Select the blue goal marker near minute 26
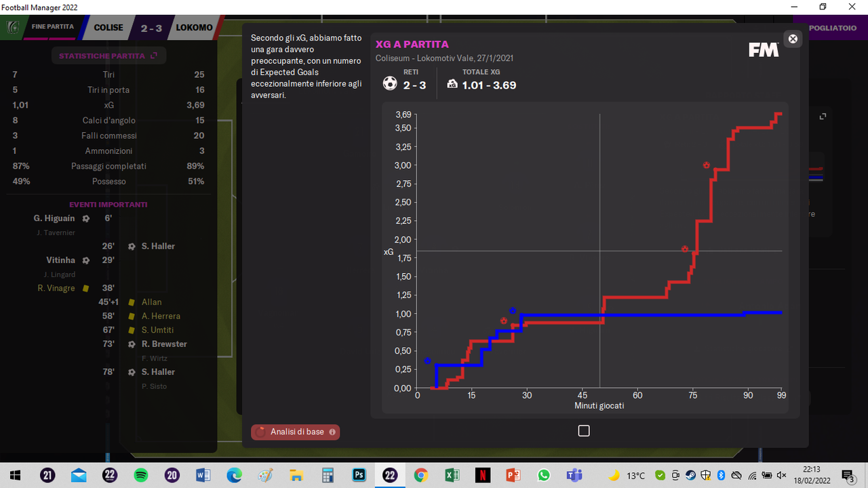868x488 pixels. coord(513,311)
